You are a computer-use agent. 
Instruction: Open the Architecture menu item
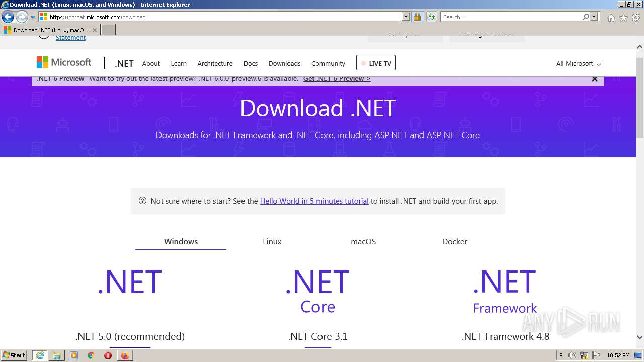click(215, 64)
